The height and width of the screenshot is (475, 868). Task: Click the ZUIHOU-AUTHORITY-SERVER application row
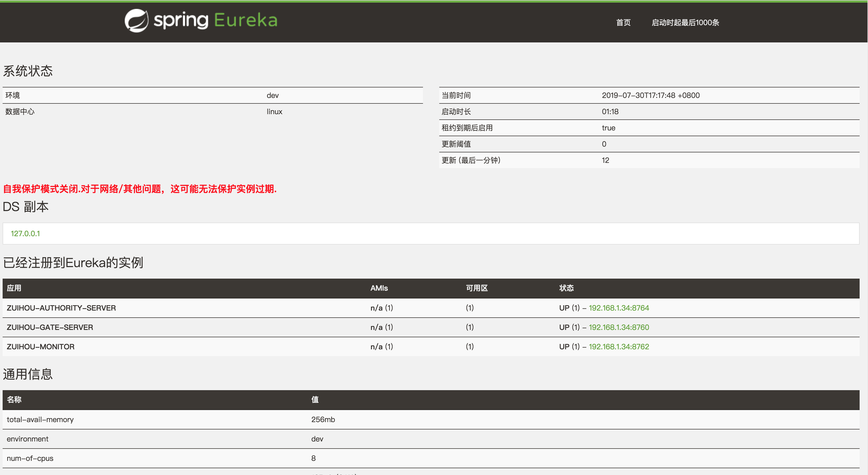[x=61, y=308]
